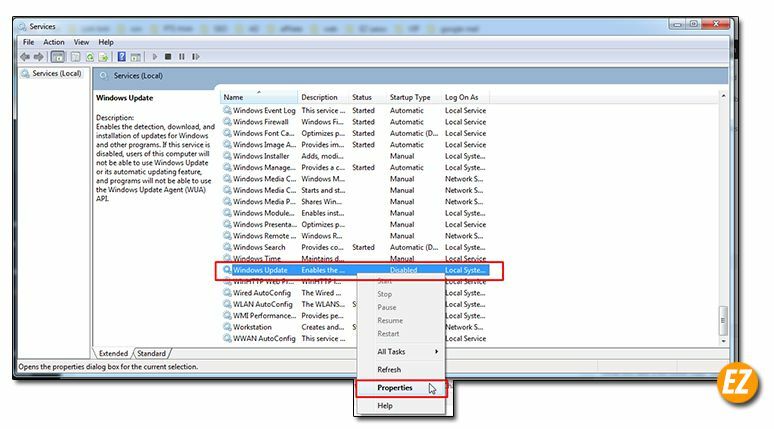The width and height of the screenshot is (774, 429).
Task: Click the scroll-down arrow of services list
Action: [723, 341]
